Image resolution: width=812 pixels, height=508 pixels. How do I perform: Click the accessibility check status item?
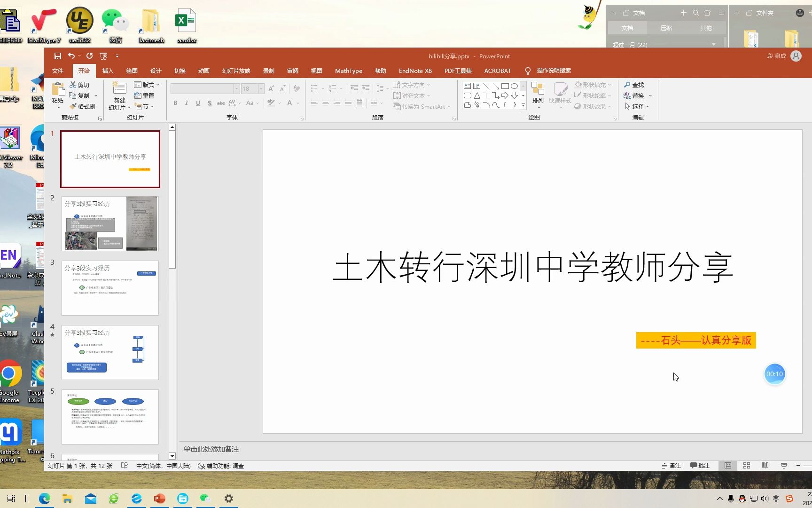tap(221, 466)
